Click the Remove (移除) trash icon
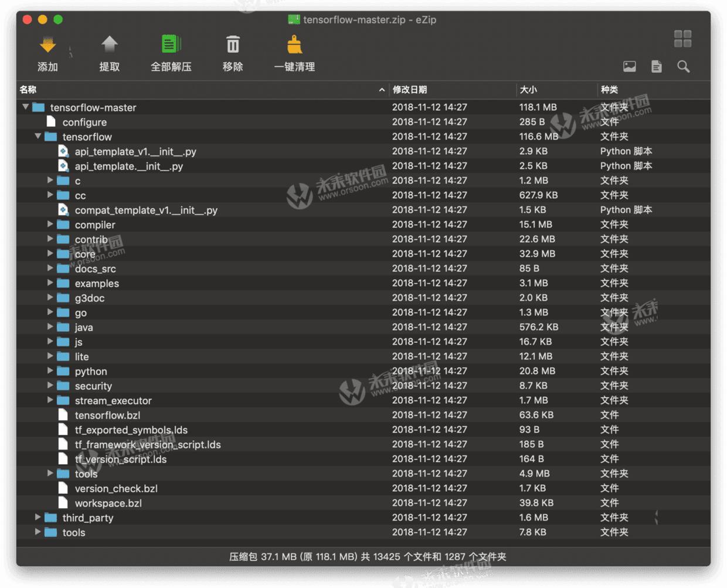Image resolution: width=727 pixels, height=588 pixels. (233, 45)
